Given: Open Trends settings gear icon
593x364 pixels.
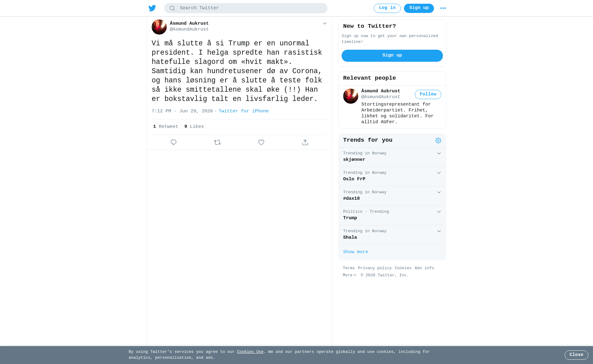Looking at the screenshot, I should tap(438, 140).
